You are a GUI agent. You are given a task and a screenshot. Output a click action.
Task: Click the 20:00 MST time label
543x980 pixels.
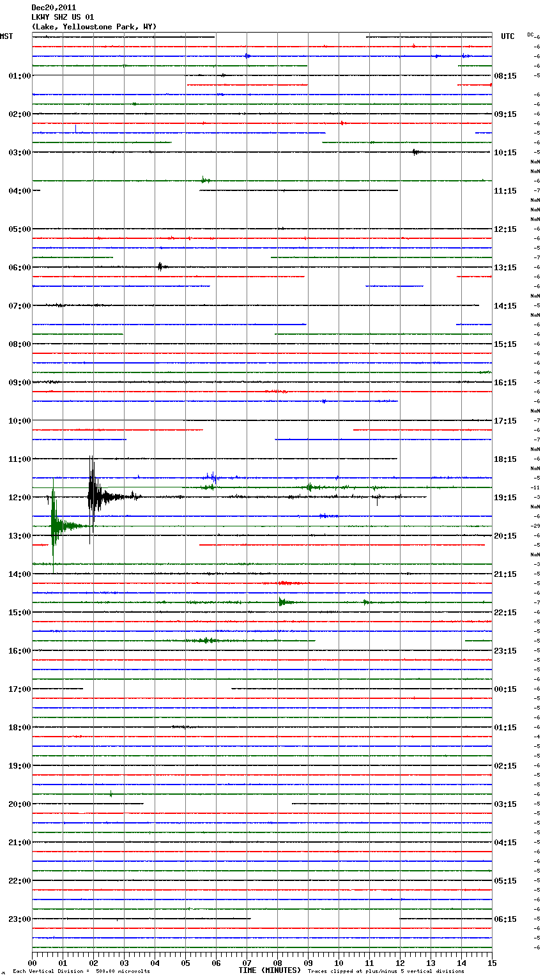click(x=20, y=804)
